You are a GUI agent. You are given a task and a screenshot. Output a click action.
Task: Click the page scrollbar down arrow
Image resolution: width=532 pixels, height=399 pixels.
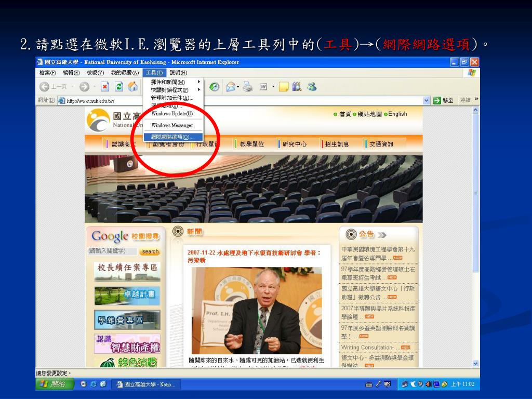475,363
